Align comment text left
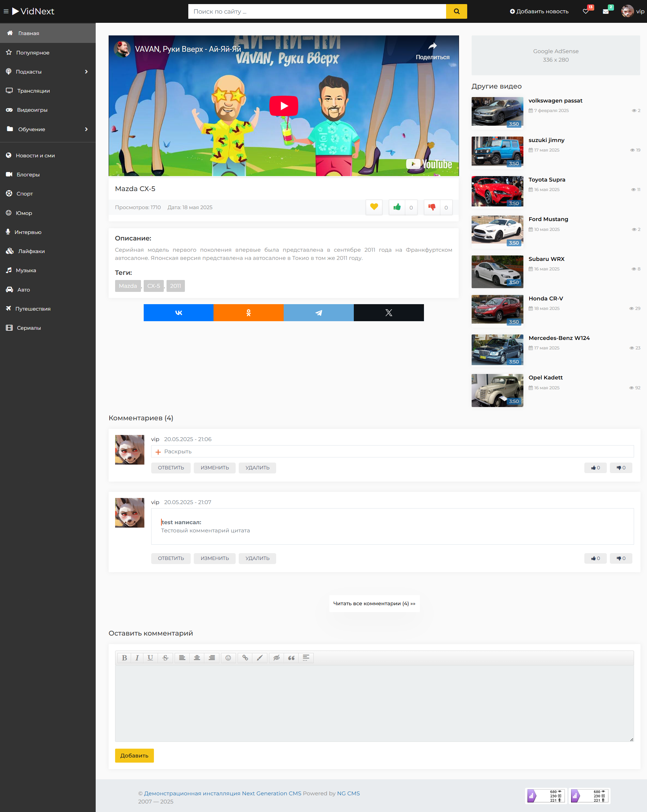 coord(182,658)
